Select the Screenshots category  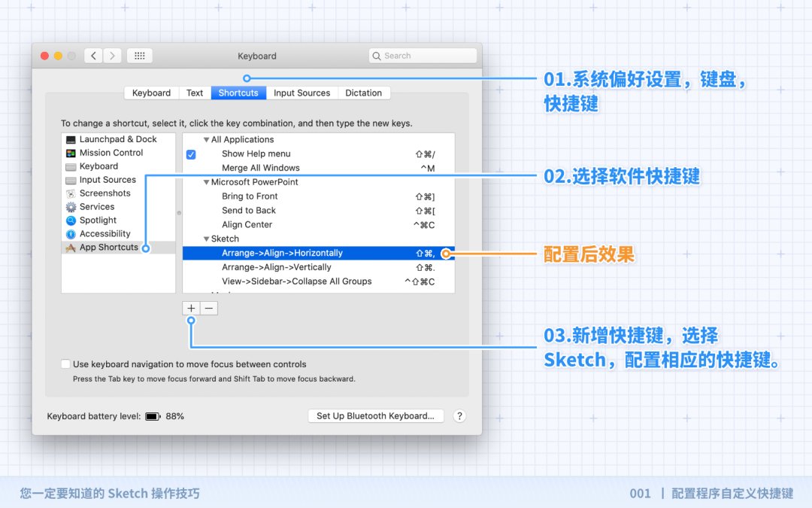pos(119,193)
